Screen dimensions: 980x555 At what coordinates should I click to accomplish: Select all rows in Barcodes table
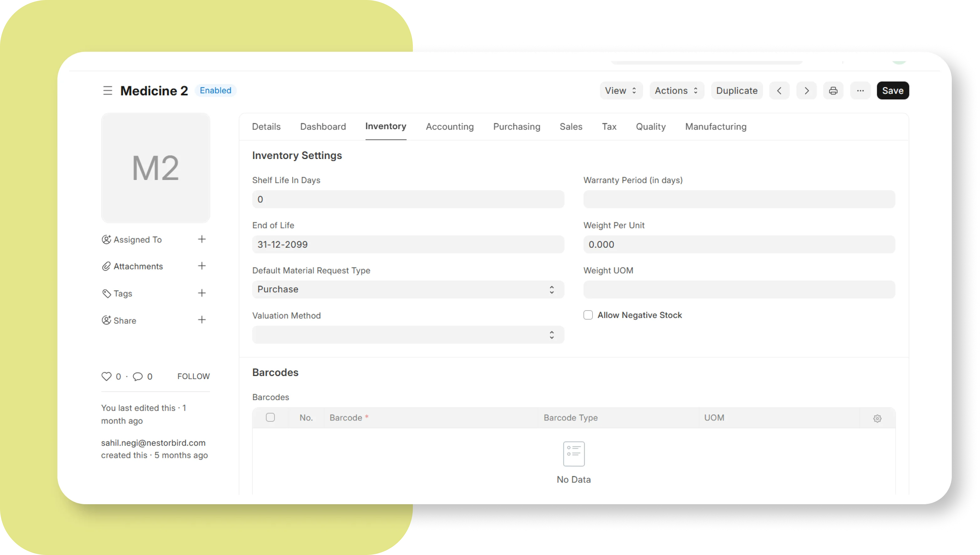(x=270, y=417)
